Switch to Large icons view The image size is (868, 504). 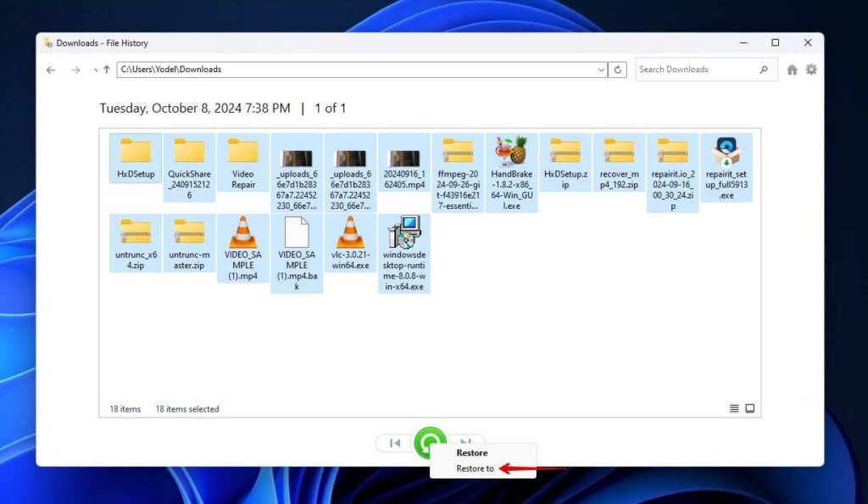tap(749, 408)
